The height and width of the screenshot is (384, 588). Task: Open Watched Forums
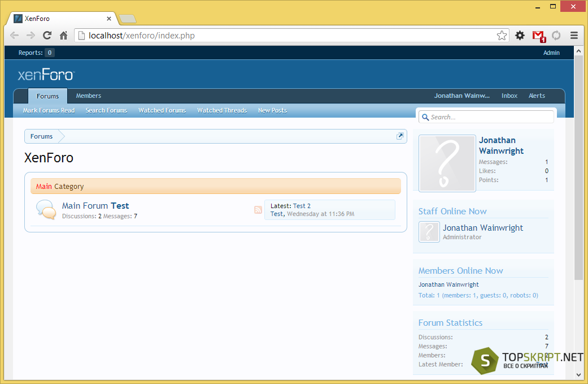click(162, 110)
